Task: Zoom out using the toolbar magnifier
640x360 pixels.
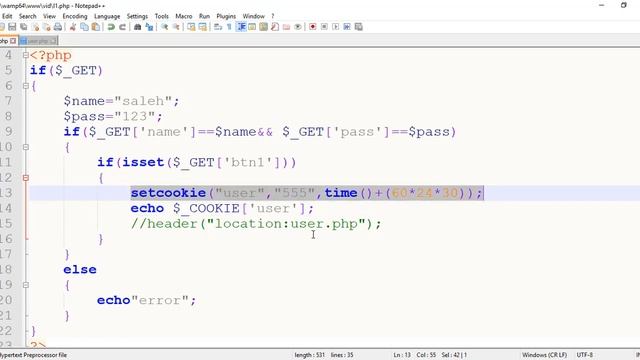Action: pyautogui.click(x=176, y=27)
